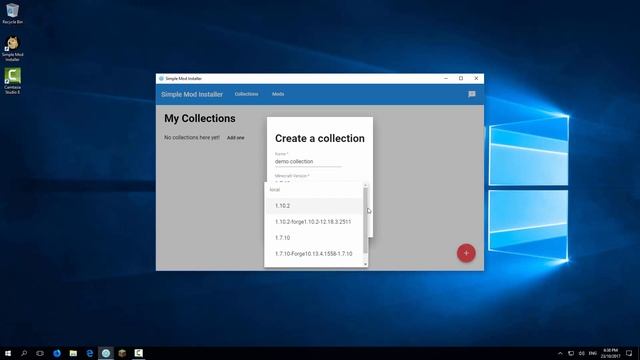Open the Minecraft block taskbar icon
The image size is (640, 360).
coord(122,353)
